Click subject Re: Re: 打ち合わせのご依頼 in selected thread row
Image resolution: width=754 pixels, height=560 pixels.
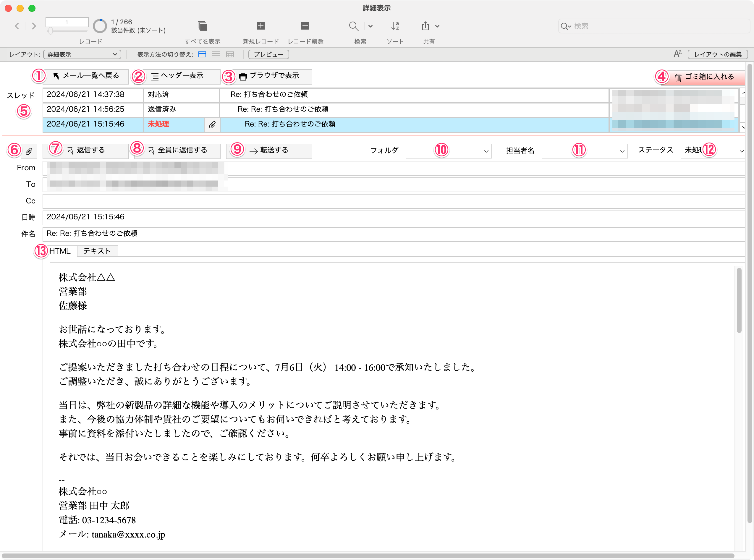290,124
